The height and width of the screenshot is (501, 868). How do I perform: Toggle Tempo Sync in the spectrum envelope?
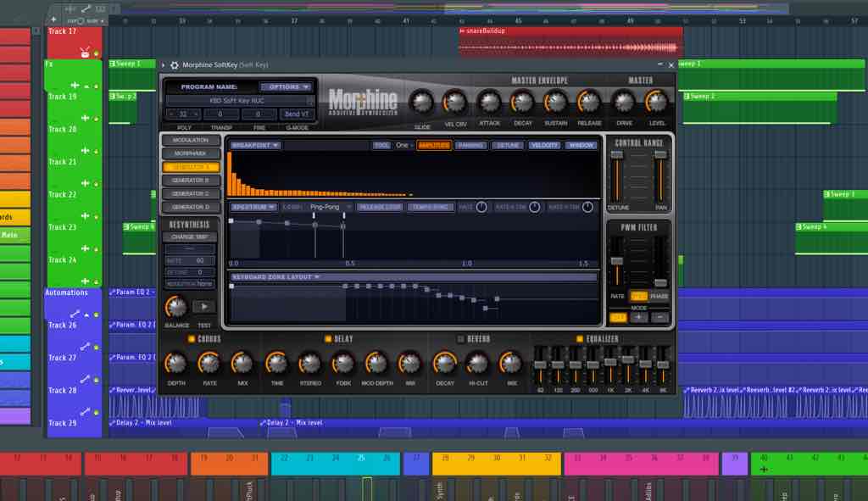pos(430,207)
